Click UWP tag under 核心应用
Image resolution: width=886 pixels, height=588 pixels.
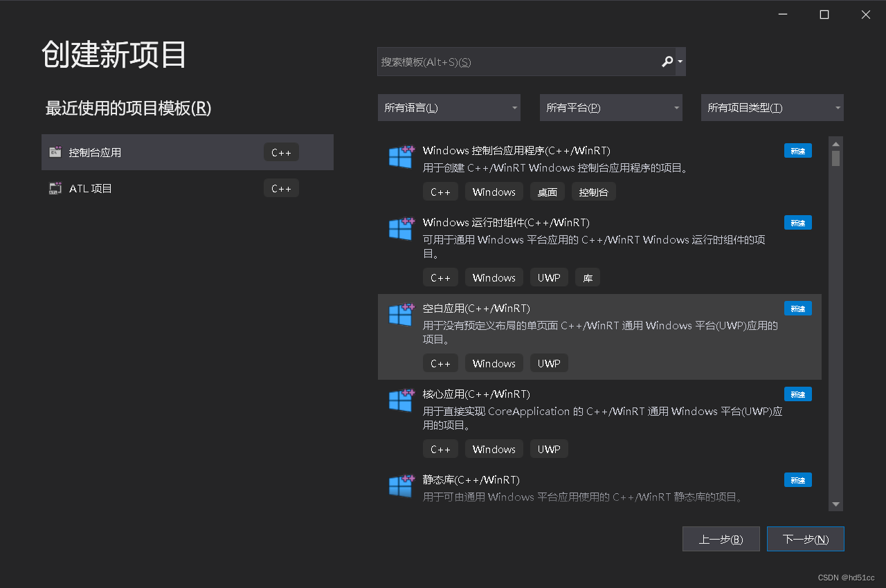click(x=549, y=449)
